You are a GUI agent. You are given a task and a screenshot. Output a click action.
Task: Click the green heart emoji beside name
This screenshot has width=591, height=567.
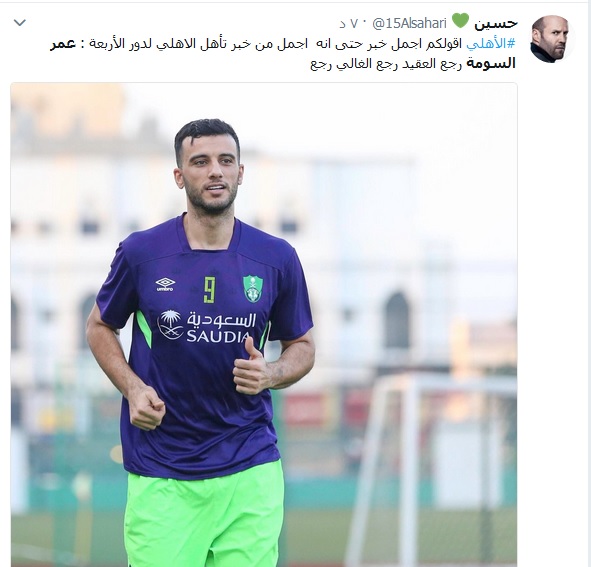(460, 21)
